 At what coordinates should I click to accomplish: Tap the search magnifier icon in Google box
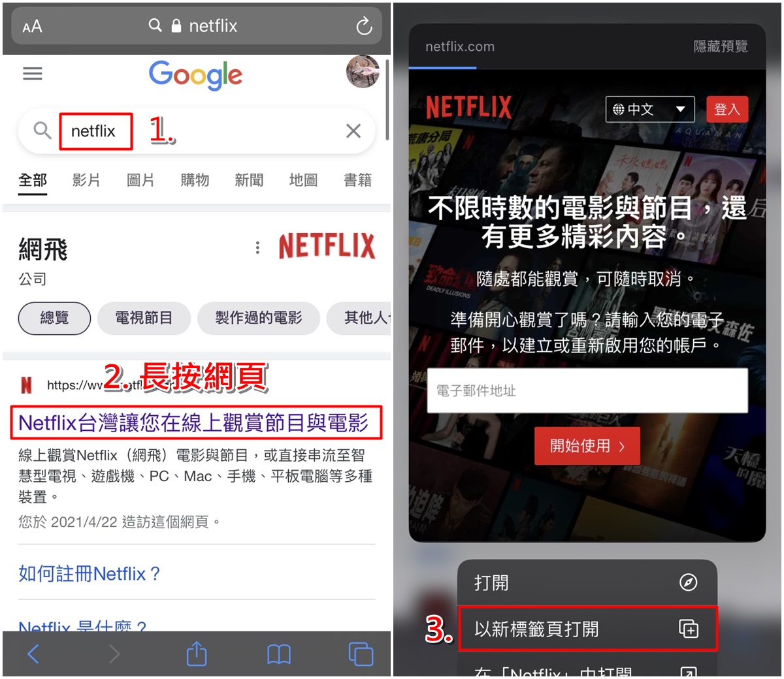click(x=42, y=131)
